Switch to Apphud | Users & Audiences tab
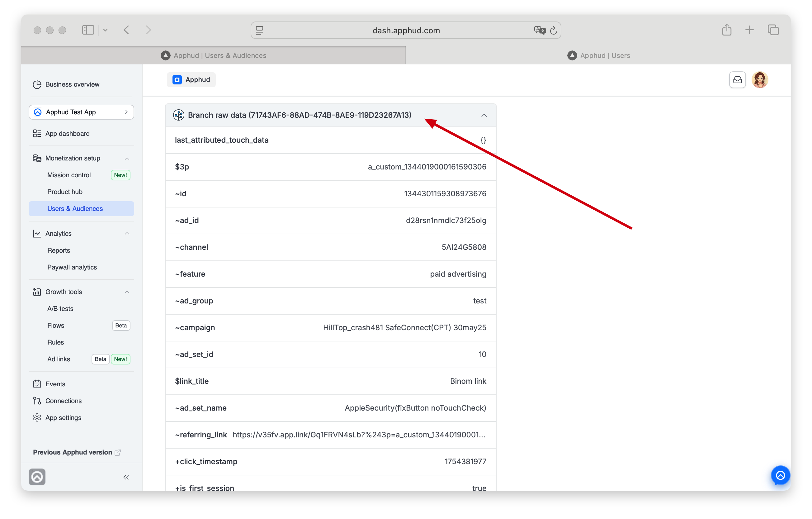 coord(214,55)
